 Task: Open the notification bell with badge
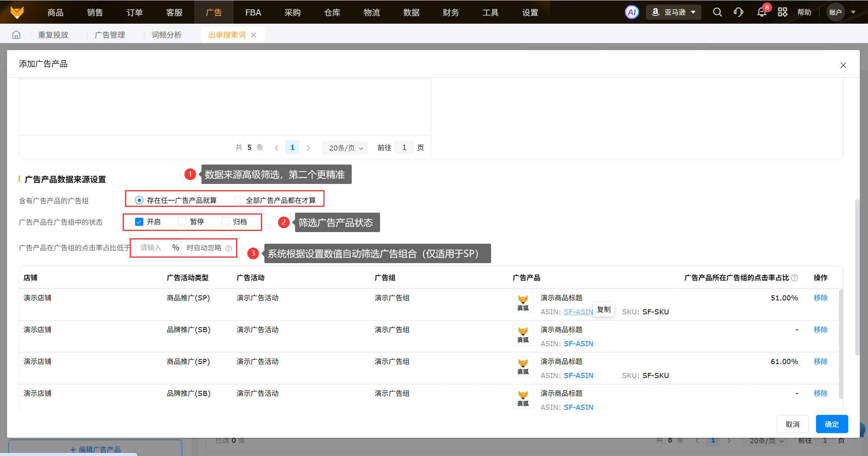pyautogui.click(x=762, y=12)
